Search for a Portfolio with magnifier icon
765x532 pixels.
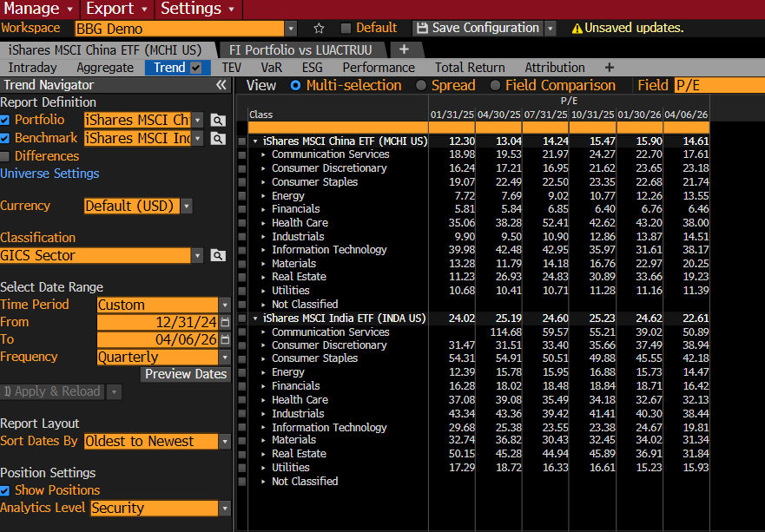[218, 120]
